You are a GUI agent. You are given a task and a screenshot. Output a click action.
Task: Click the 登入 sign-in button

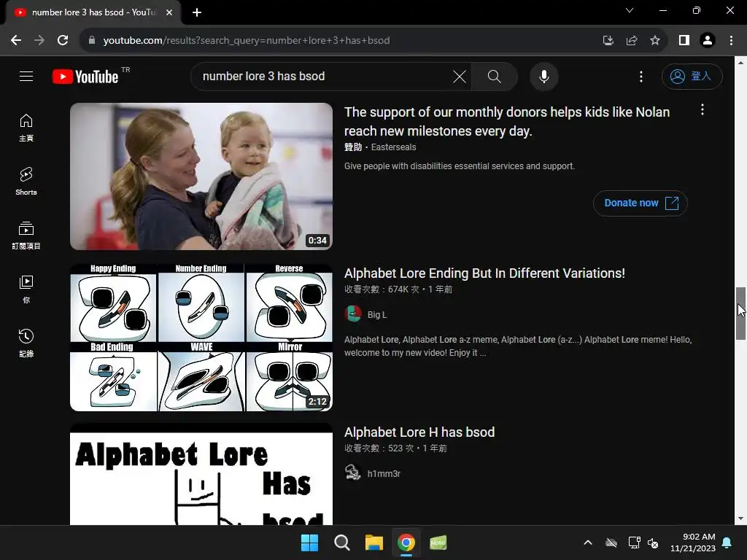coord(692,76)
